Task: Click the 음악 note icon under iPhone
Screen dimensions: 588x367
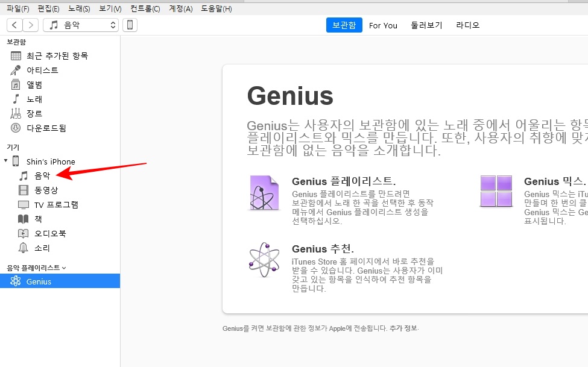Action: tap(24, 175)
